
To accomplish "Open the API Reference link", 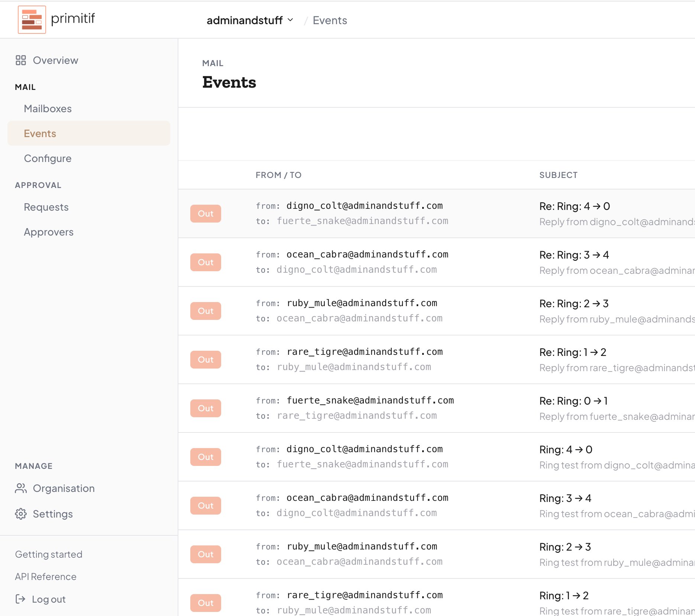I will pos(45,577).
